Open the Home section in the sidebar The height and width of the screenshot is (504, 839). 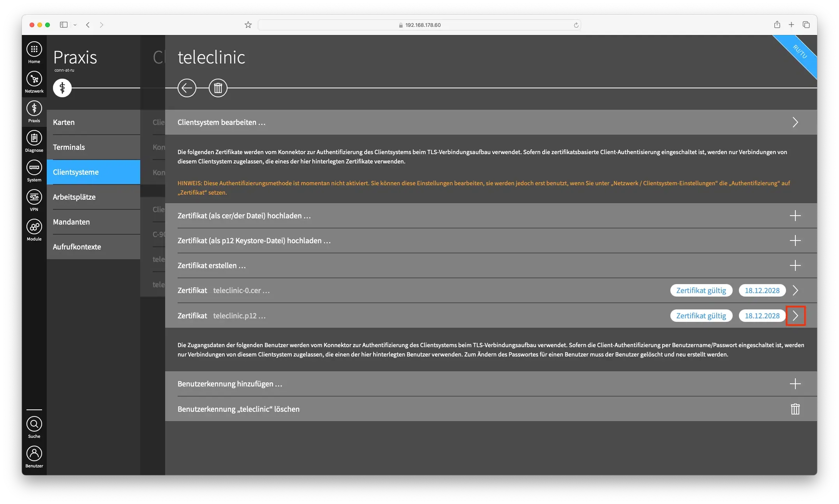34,52
